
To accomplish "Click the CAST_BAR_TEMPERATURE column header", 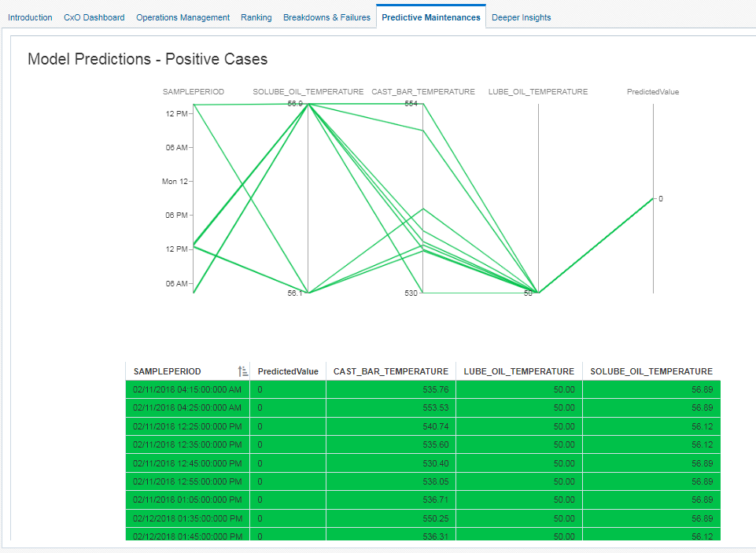I will coord(391,371).
